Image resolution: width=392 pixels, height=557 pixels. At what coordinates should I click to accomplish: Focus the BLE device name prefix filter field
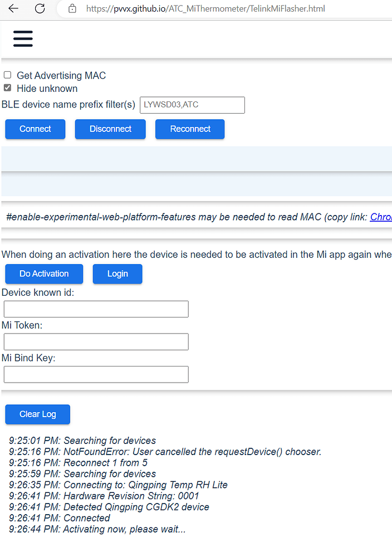point(192,105)
